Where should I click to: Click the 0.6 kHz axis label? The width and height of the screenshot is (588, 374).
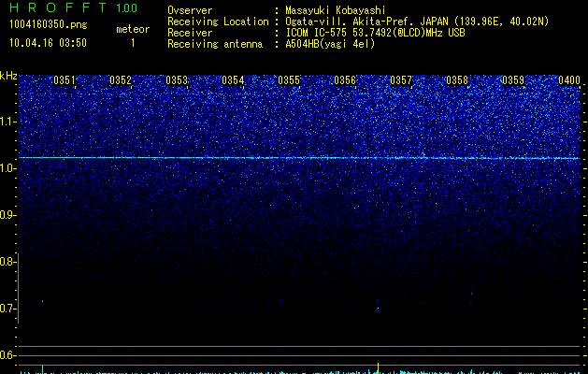point(7,355)
